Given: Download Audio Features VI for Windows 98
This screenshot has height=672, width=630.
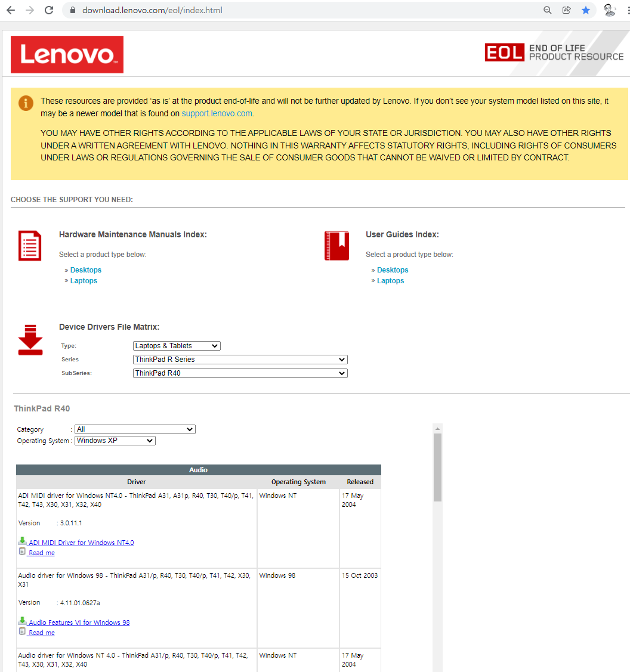Looking at the screenshot, I should (79, 623).
